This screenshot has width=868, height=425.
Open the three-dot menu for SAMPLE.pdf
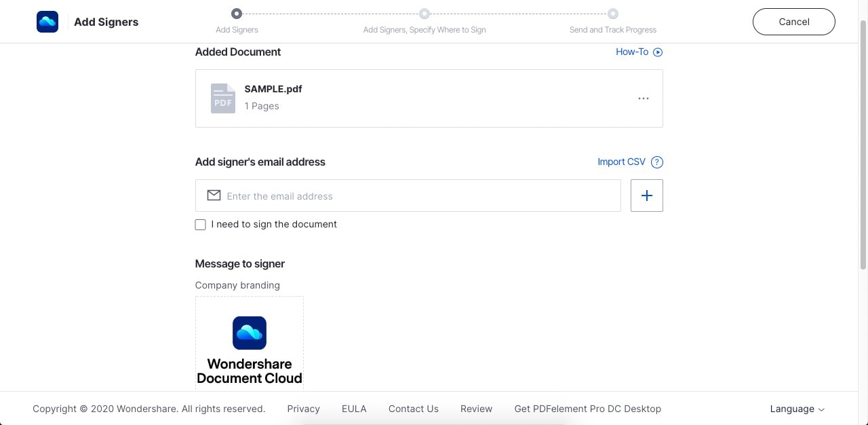tap(644, 98)
